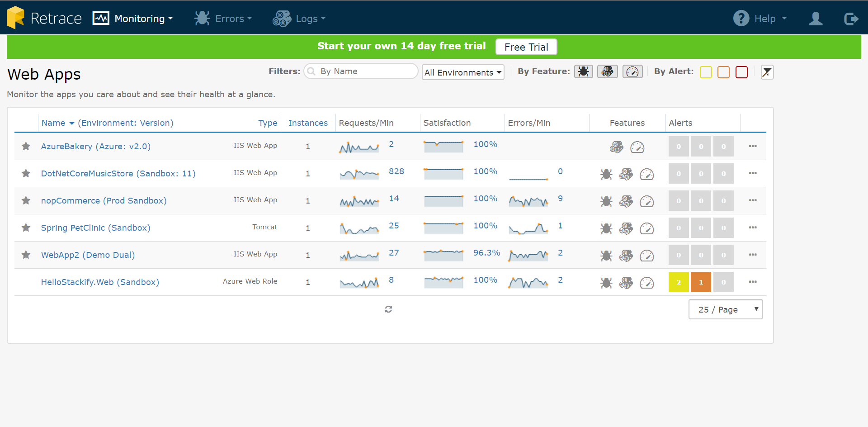
Task: Open more options for AzureBakery row
Action: 753,146
